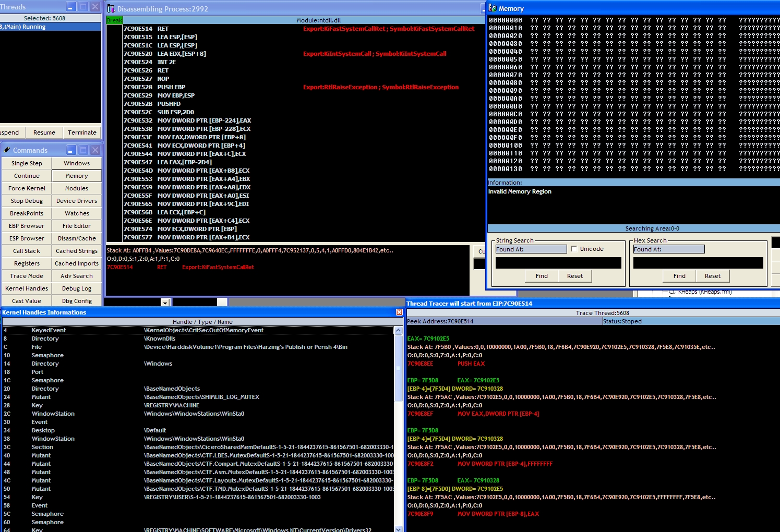The height and width of the screenshot is (532, 780).
Task: Open the Memory viewer panel
Action: pyautogui.click(x=76, y=176)
